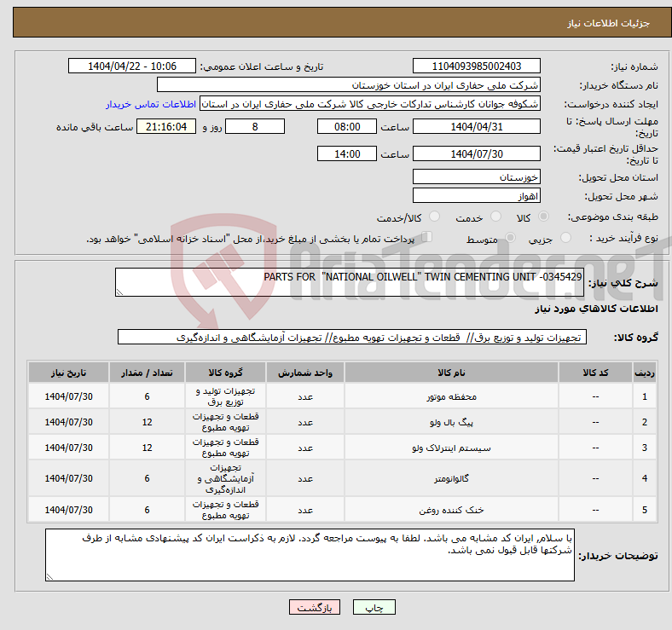Select the کالا radio button
The height and width of the screenshot is (630, 672).
543,217
